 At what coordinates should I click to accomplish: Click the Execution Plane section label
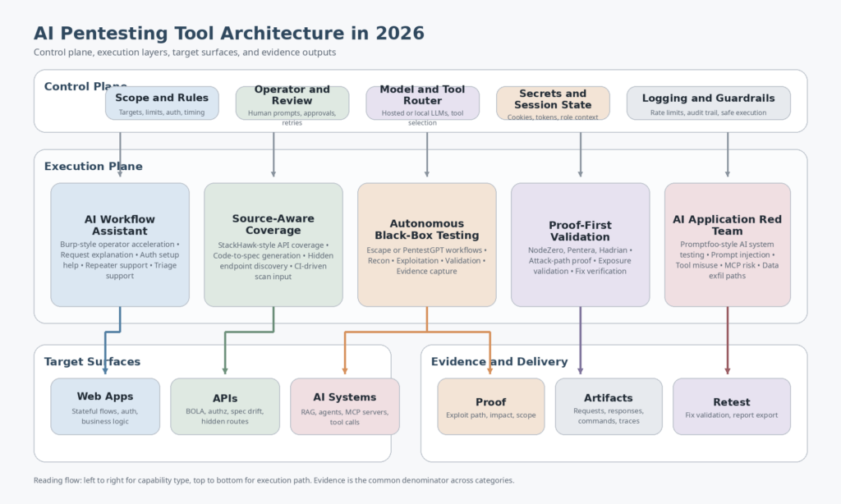(93, 167)
